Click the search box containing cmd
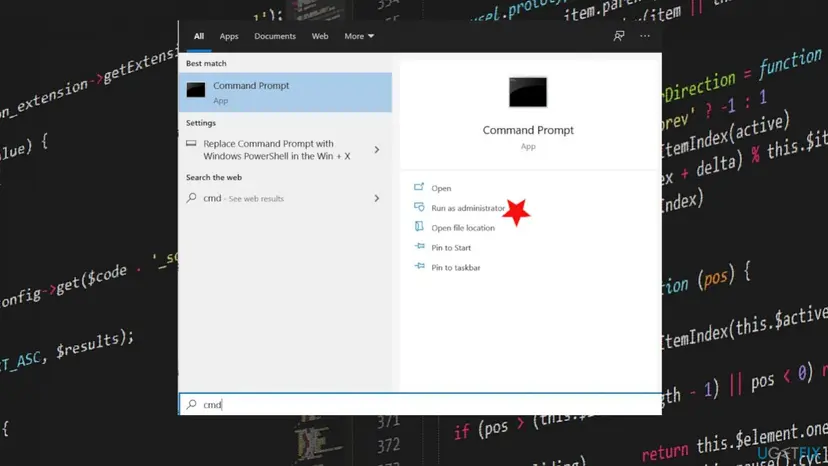828x466 pixels. pyautogui.click(x=420, y=404)
